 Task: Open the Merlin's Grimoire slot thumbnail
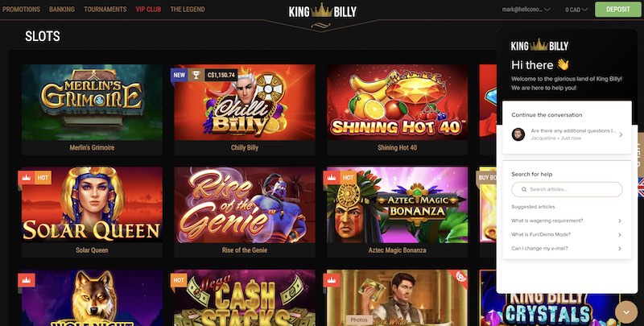[92, 102]
